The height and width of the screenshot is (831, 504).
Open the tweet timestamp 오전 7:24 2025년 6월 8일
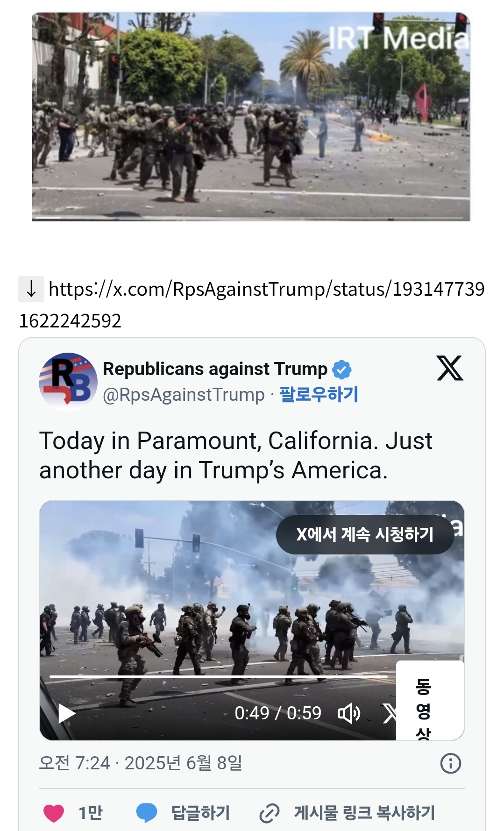coord(141,763)
